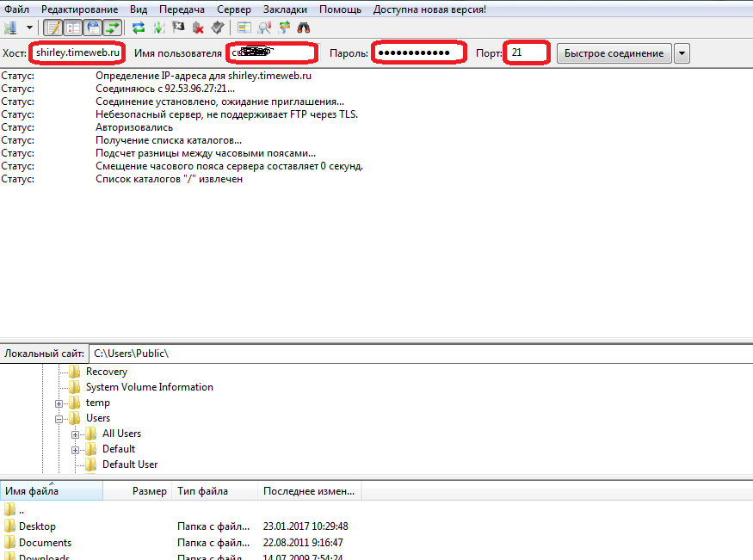Viewport: 753px width, 560px height.
Task: Toggle directory comparison mode
Action: (x=243, y=27)
